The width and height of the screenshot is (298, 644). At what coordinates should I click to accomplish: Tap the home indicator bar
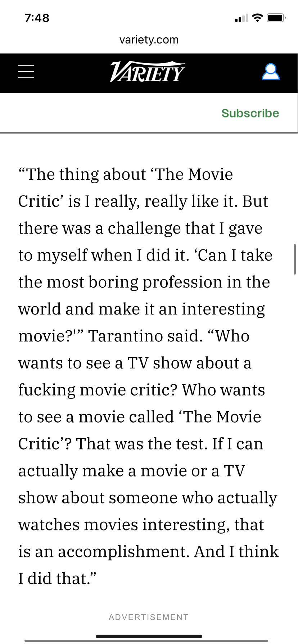click(149, 636)
